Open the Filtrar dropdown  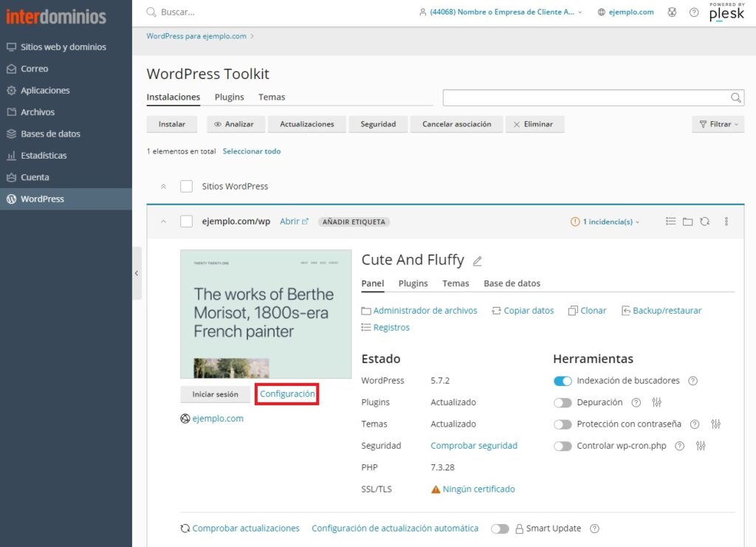(718, 124)
